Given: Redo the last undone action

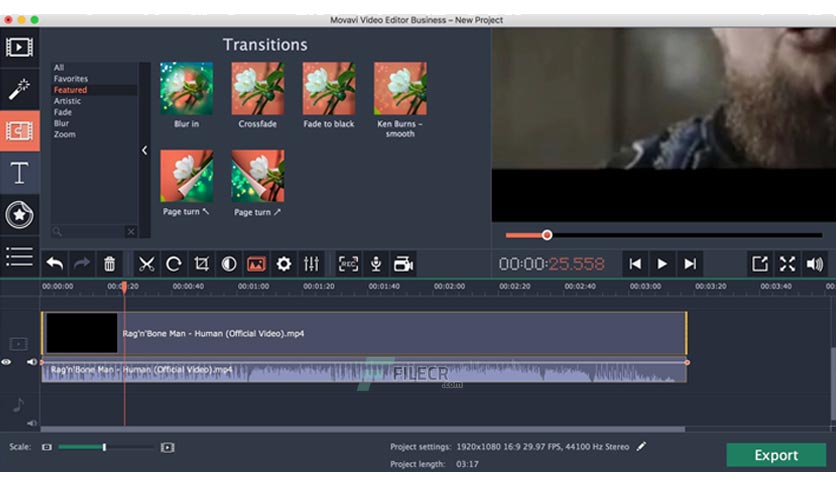Looking at the screenshot, I should point(82,264).
